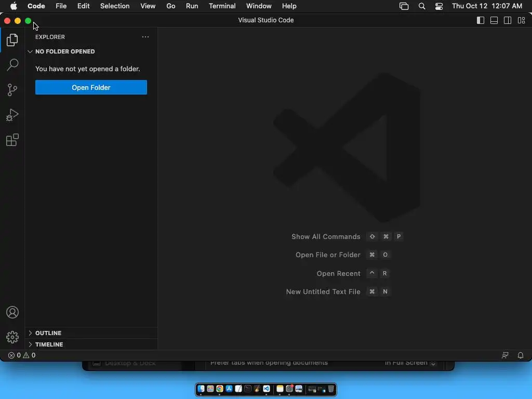Image resolution: width=532 pixels, height=399 pixels.
Task: Open the Run menu
Action: pos(192,6)
